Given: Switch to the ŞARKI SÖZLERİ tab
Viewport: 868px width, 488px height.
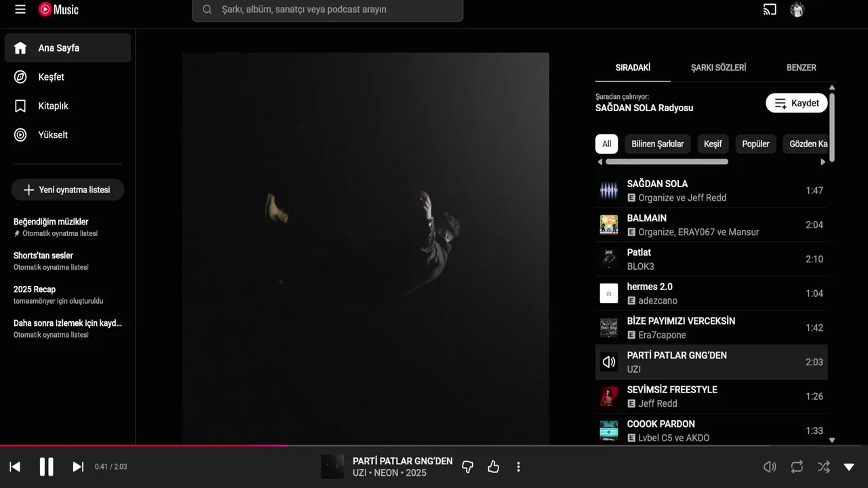Looking at the screenshot, I should [x=718, y=68].
